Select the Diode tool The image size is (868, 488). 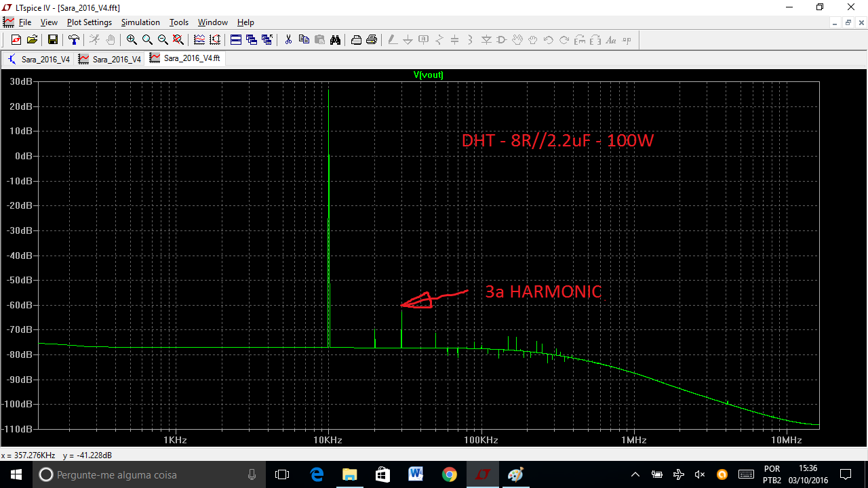[486, 40]
